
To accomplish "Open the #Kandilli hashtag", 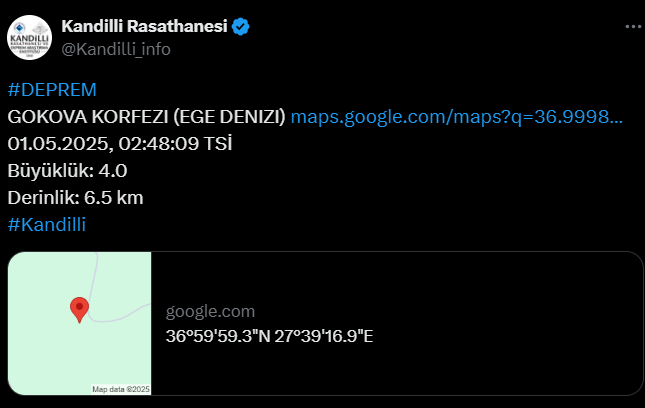I will (47, 225).
